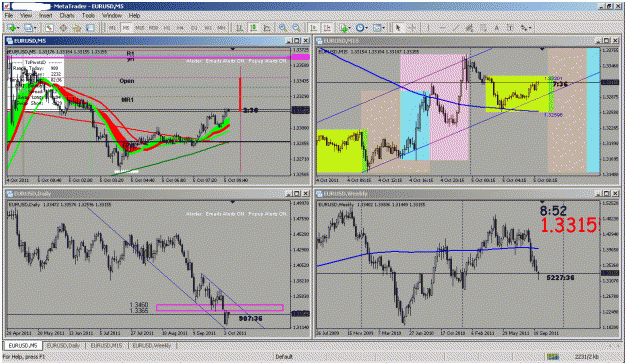Open the Templates toolbar icon
The height and width of the screenshot is (363, 625).
[377, 27]
